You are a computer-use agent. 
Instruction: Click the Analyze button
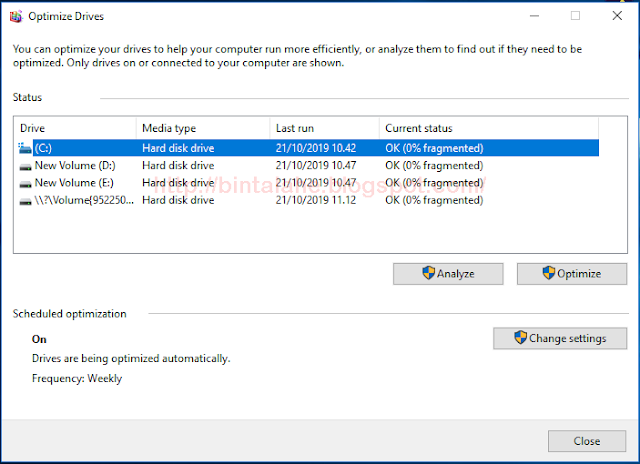(448, 274)
